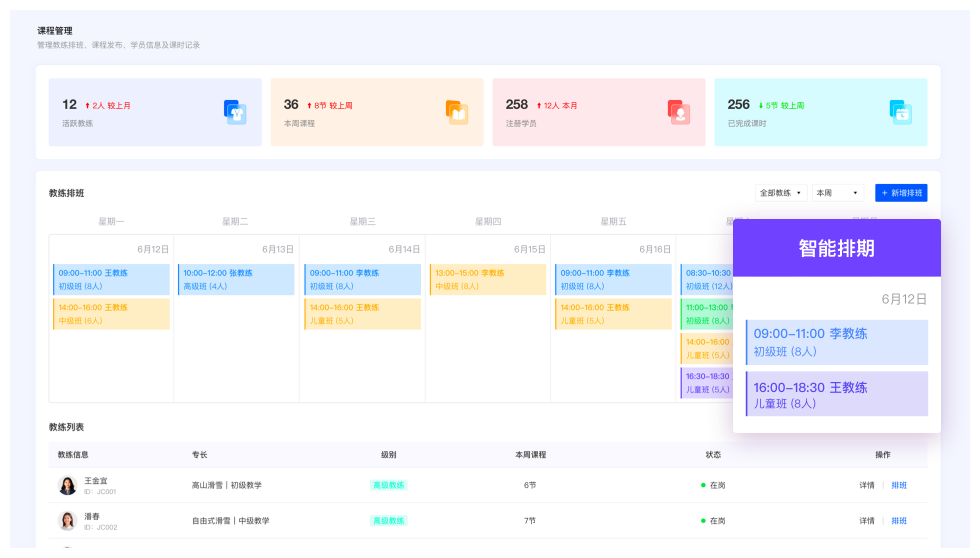Expand the 本周 week range dropdown

click(838, 193)
